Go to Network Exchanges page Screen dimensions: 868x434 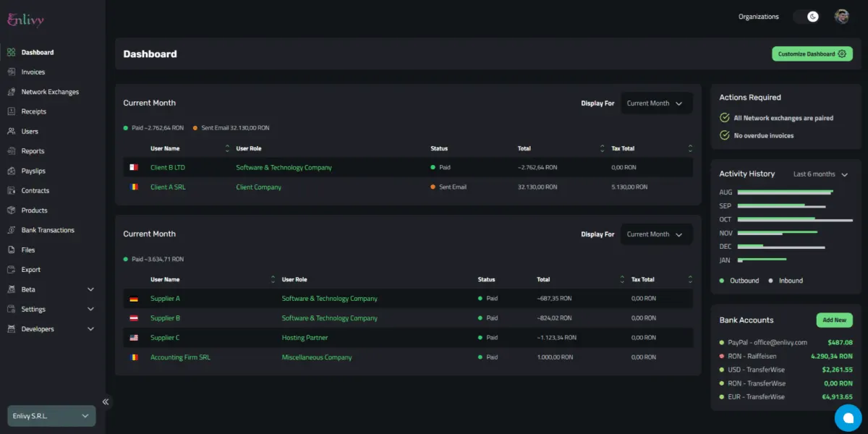click(50, 92)
